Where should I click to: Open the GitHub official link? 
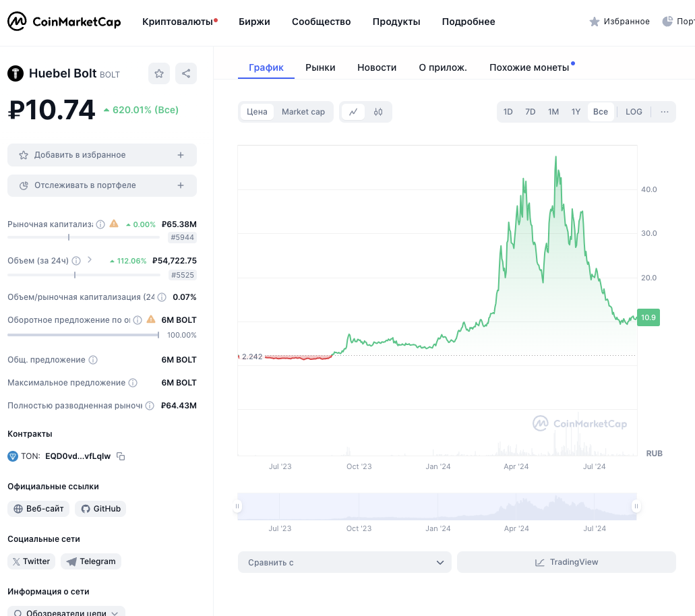click(x=100, y=509)
